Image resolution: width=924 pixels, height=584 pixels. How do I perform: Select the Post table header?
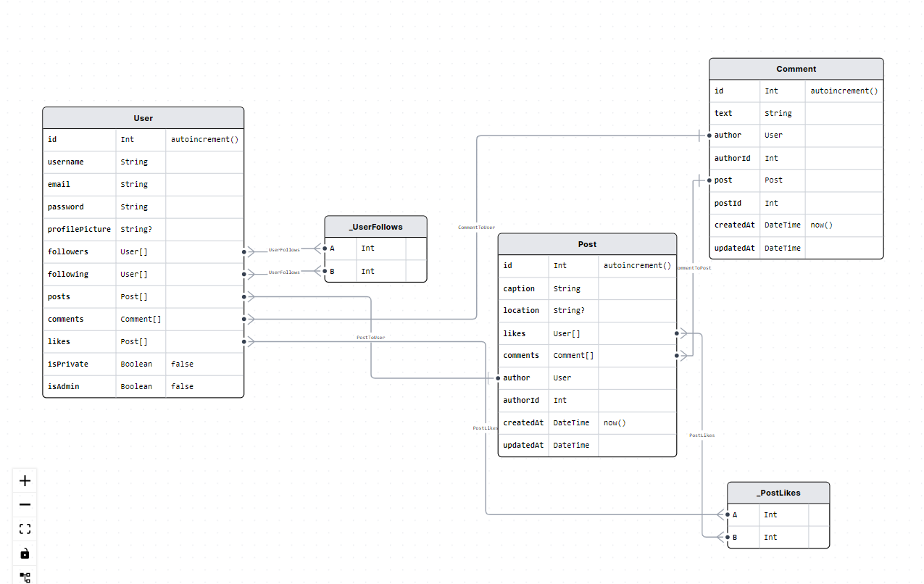(x=587, y=244)
